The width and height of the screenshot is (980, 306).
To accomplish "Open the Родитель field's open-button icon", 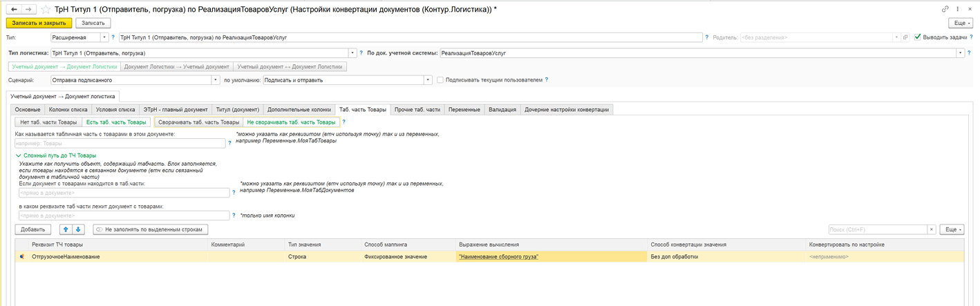I will pos(905,37).
